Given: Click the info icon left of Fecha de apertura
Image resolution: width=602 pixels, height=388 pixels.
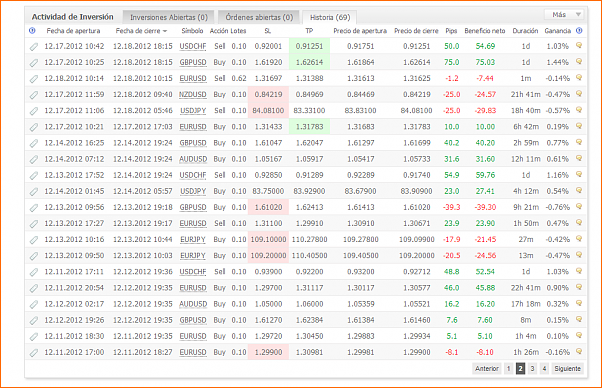Looking at the screenshot, I should (x=32, y=31).
